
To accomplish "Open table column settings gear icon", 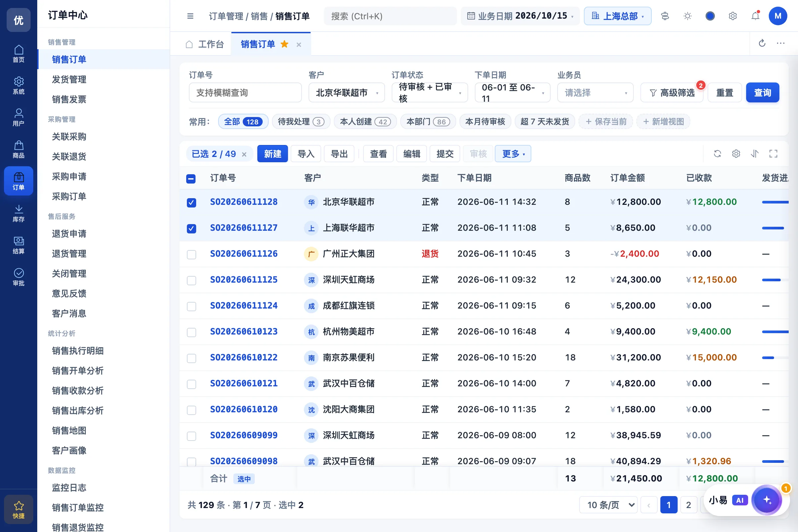I will pos(736,154).
